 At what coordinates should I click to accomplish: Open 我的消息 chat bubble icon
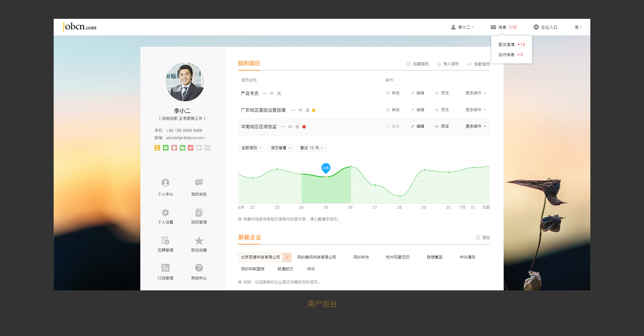(199, 183)
